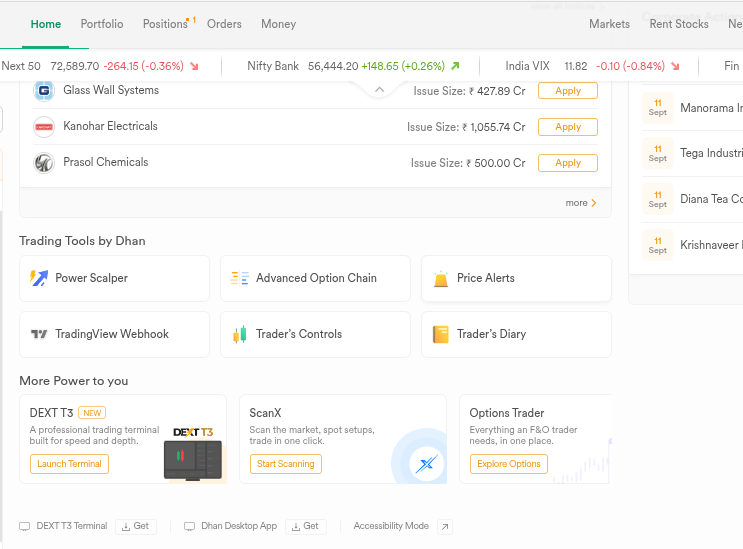The width and height of the screenshot is (743, 549).
Task: Open the Money tab
Action: (279, 24)
